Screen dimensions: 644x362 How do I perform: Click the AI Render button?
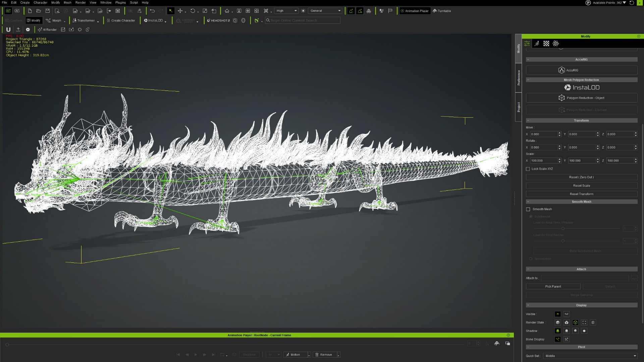[47, 29]
